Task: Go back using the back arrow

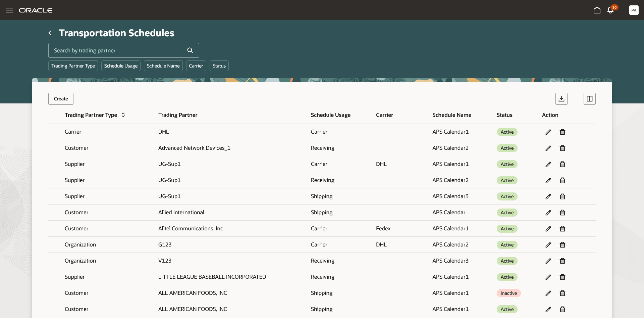Action: [50, 33]
